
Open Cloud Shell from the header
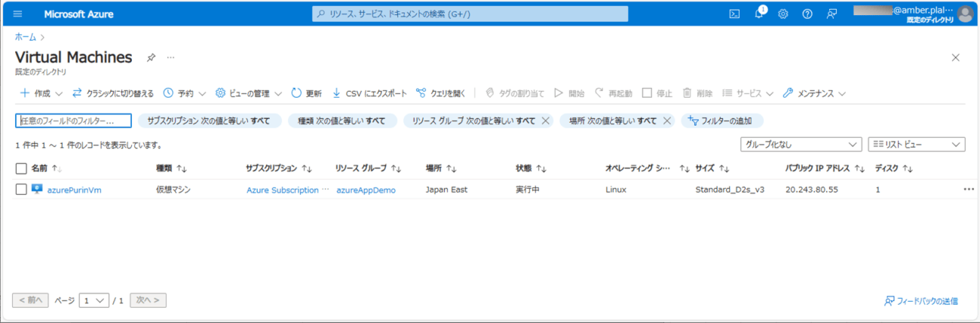pyautogui.click(x=734, y=14)
